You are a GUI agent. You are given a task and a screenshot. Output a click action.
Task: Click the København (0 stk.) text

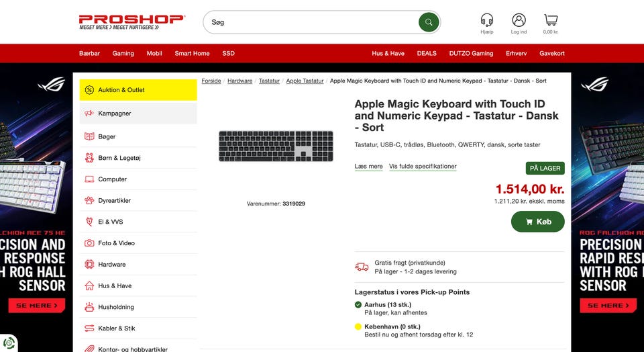[392, 326]
